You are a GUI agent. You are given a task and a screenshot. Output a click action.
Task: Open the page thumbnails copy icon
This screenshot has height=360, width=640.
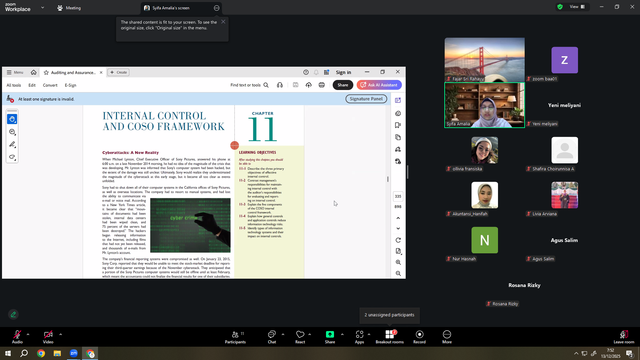pos(398,138)
